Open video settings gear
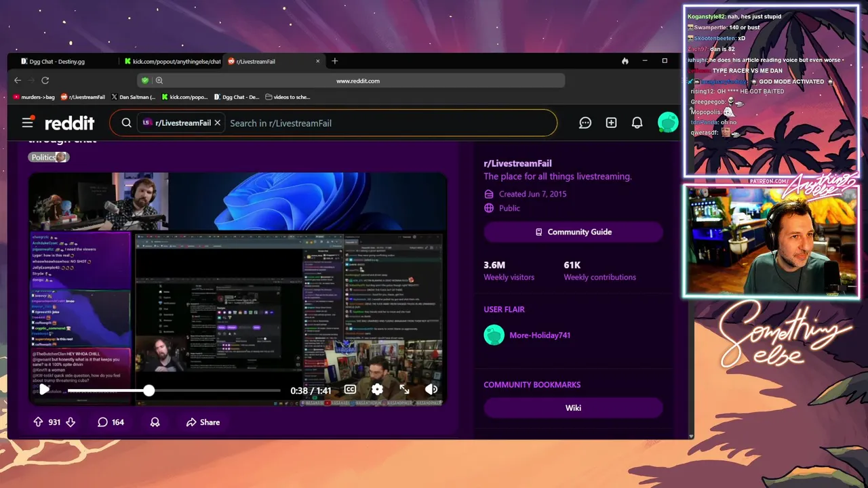Viewport: 868px width, 488px height. (x=377, y=389)
